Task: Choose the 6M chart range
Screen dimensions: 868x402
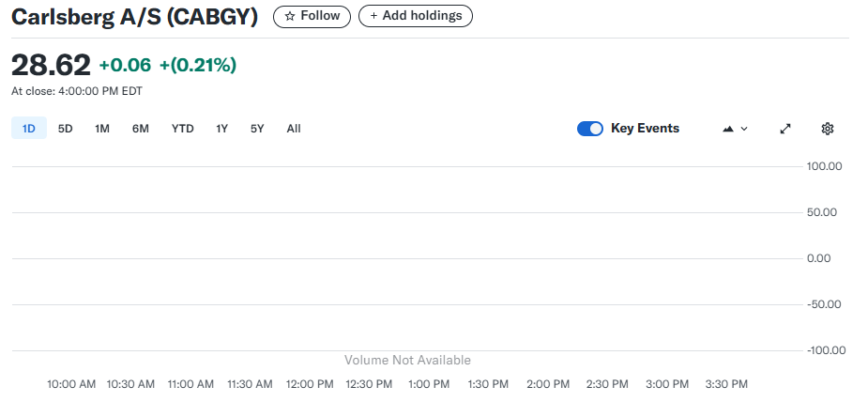Action: coord(140,129)
